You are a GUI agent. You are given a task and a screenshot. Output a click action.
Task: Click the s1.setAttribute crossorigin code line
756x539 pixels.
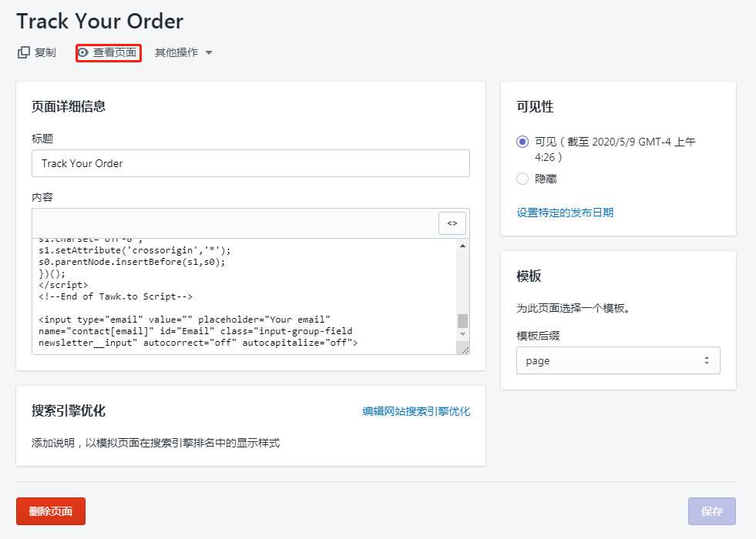(x=135, y=250)
